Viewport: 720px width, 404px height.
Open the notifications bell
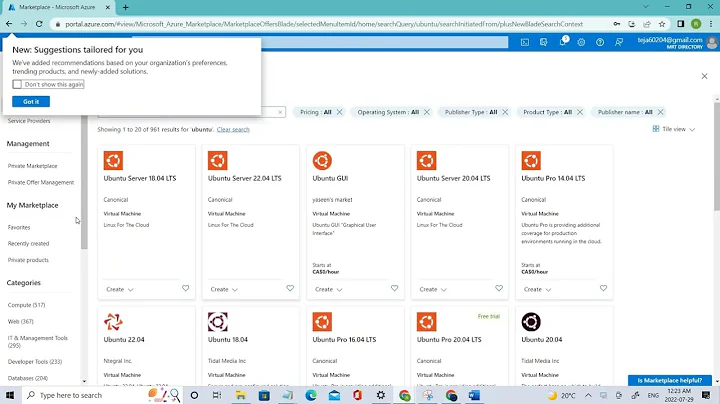(x=562, y=42)
